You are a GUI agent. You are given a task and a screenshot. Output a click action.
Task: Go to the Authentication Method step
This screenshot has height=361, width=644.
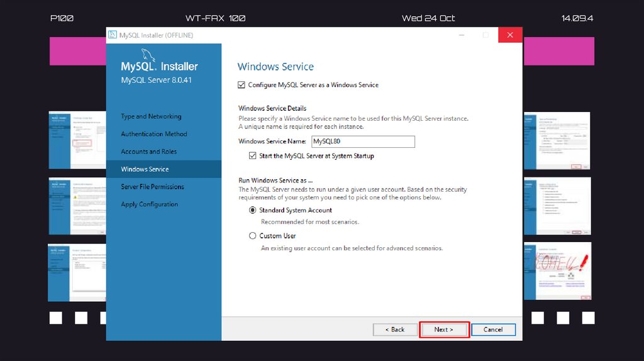(x=154, y=134)
